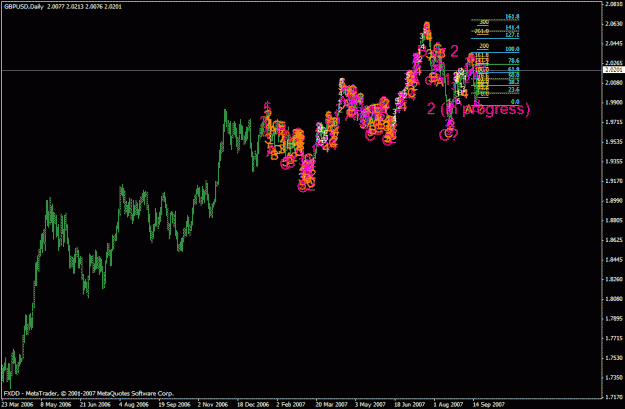
Task: Click the 3 May 2007 date label
Action: [x=370, y=404]
